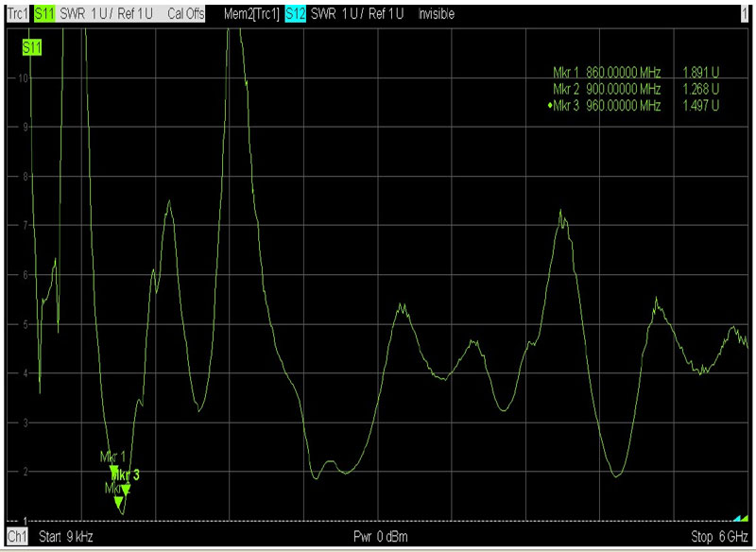Click the "Pwr 0 dBm" power label

(x=381, y=537)
